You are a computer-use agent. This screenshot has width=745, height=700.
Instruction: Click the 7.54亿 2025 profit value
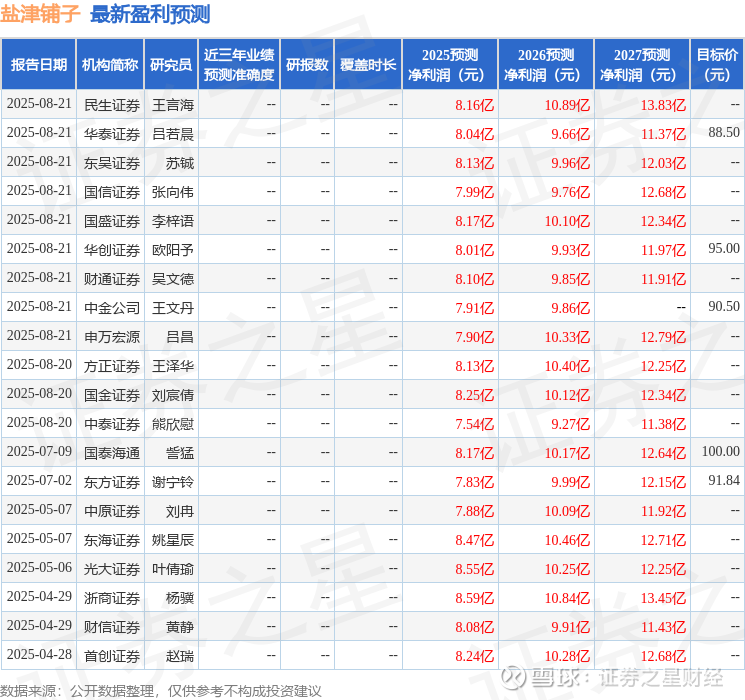coord(475,424)
